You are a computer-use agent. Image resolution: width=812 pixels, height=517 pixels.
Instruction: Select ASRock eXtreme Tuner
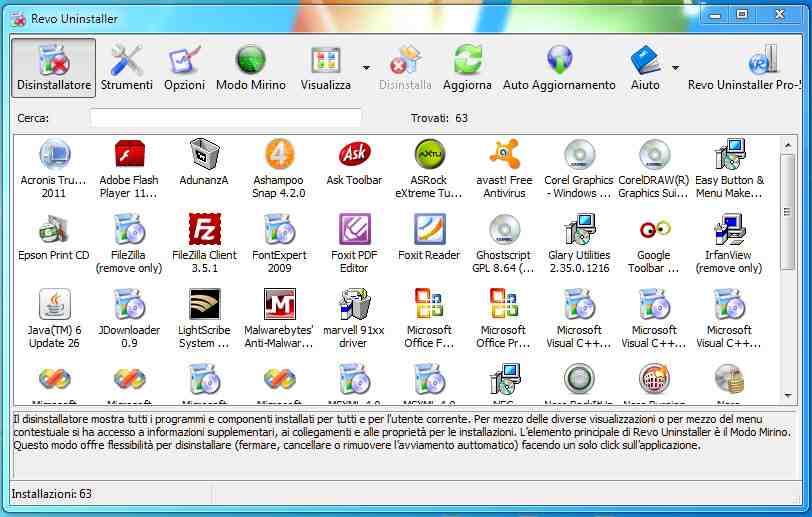(429, 169)
